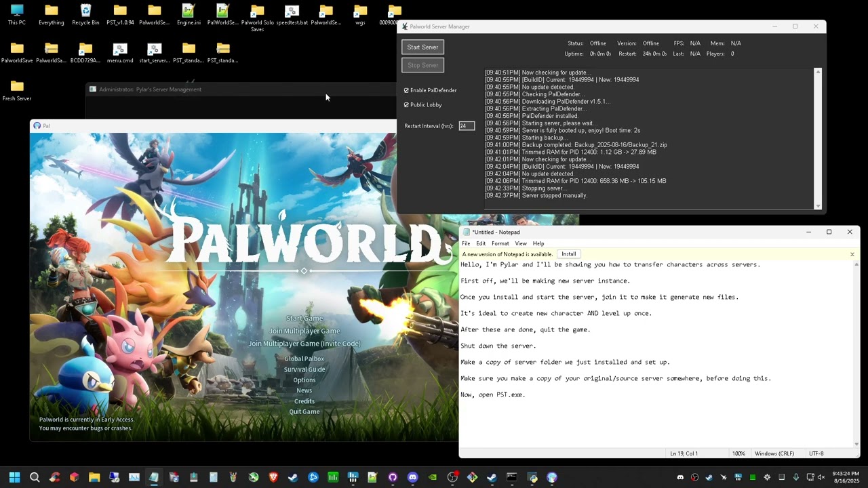Select Everything folder on desktop

(52, 15)
